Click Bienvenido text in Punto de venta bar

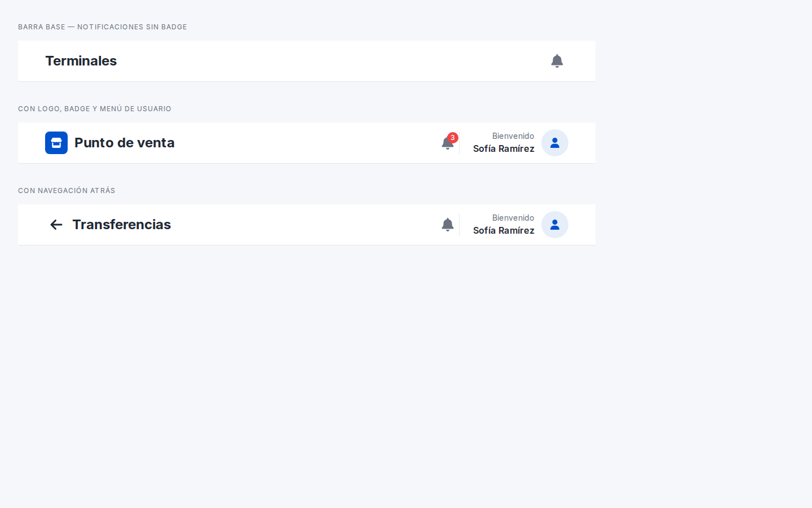[x=513, y=136]
